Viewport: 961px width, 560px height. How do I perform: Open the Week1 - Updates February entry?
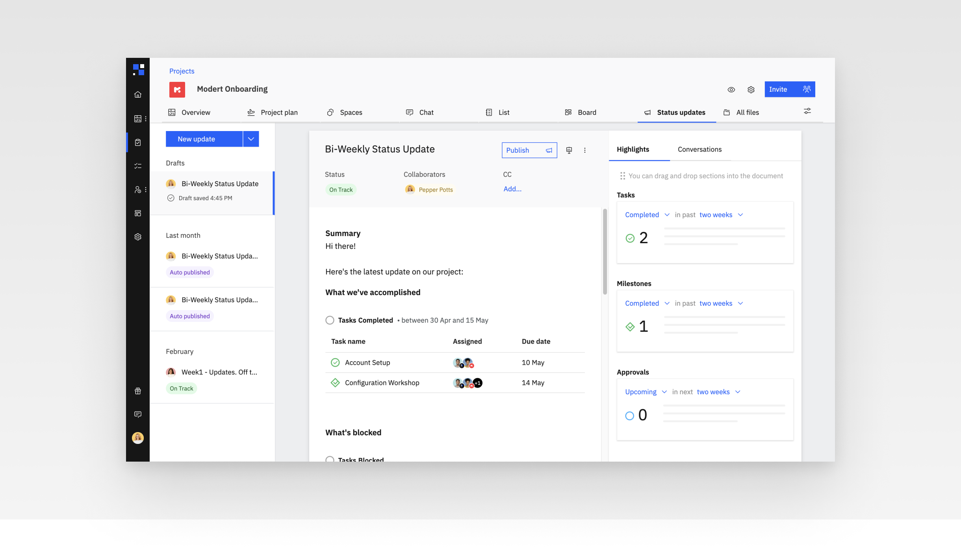[219, 372]
